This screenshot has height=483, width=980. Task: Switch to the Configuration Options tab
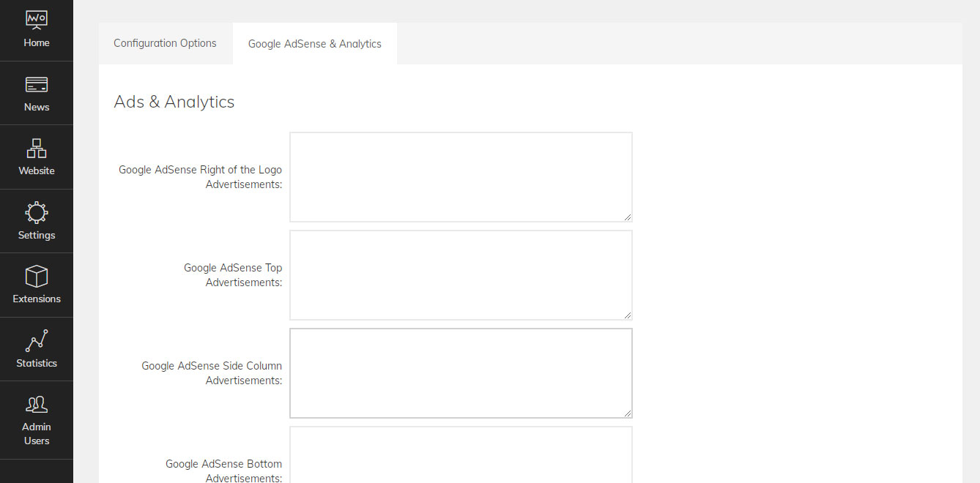click(x=164, y=43)
